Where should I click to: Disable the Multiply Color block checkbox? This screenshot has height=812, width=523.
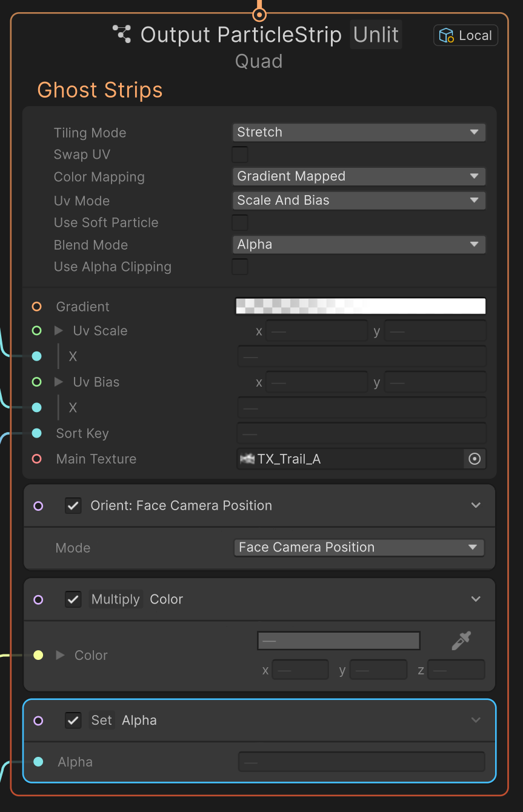pos(73,599)
